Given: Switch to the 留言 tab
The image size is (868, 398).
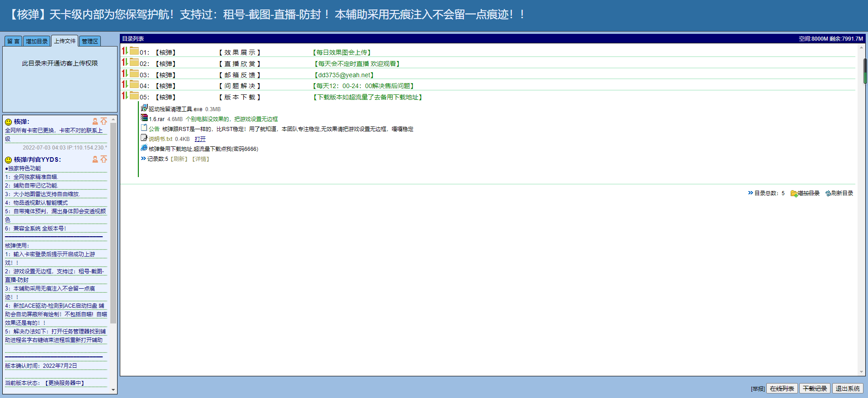Looking at the screenshot, I should coord(13,41).
